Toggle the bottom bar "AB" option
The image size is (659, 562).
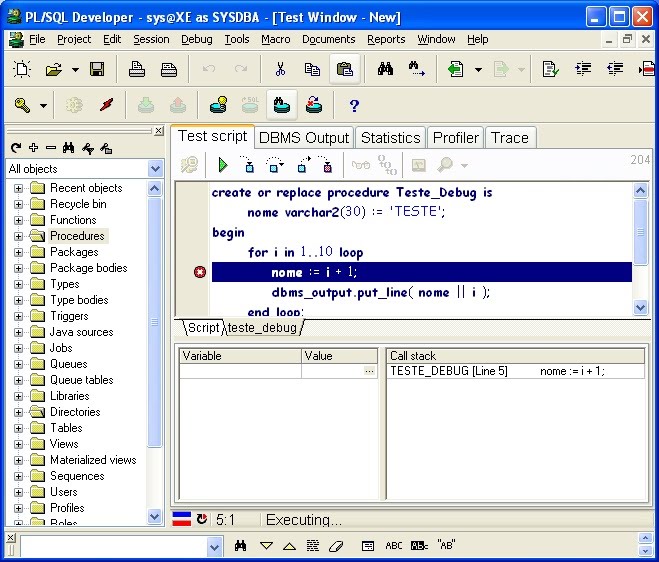tap(446, 546)
